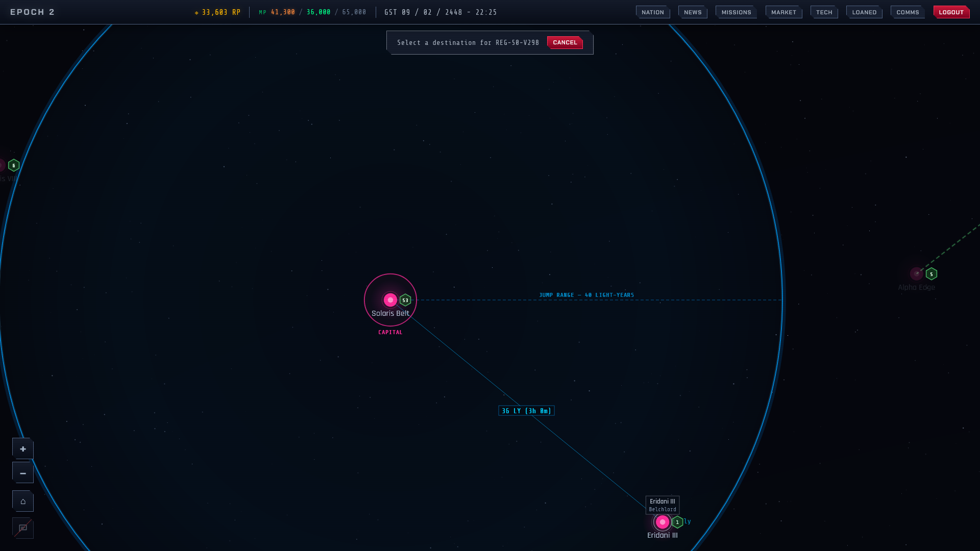Image resolution: width=980 pixels, height=551 pixels.
Task: Open the Tech menu
Action: click(824, 12)
